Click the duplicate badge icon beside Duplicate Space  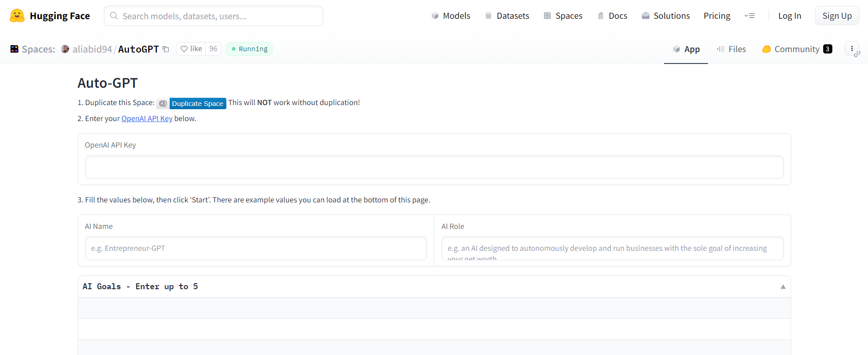[x=163, y=104]
